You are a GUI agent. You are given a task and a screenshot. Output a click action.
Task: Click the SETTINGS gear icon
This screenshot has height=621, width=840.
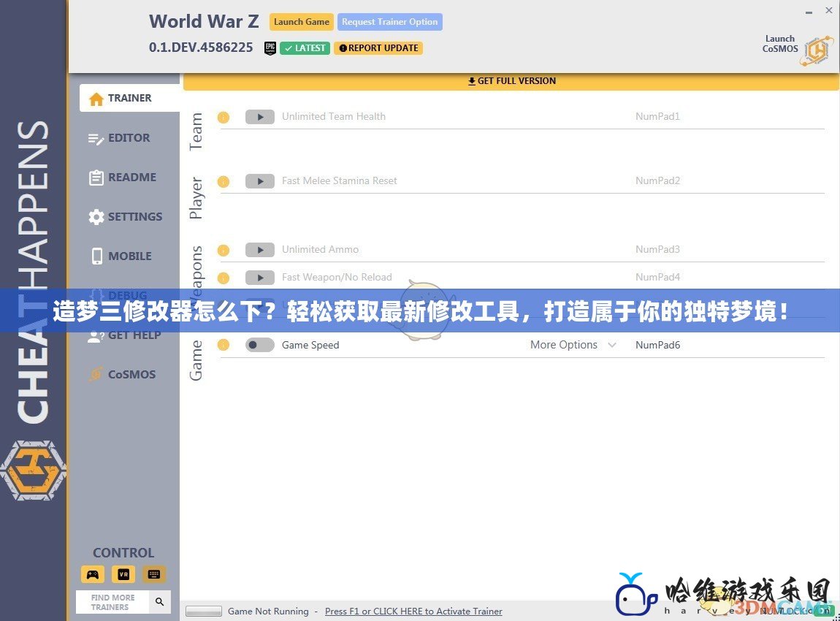(96, 217)
